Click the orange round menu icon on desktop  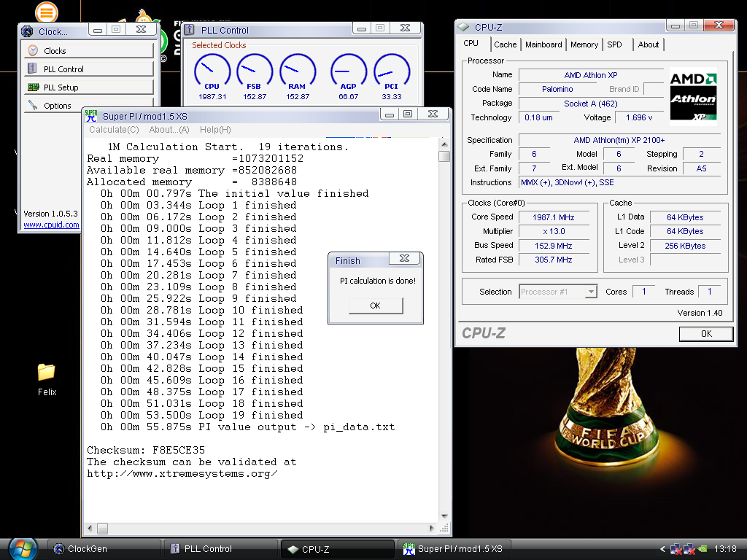tap(46, 12)
